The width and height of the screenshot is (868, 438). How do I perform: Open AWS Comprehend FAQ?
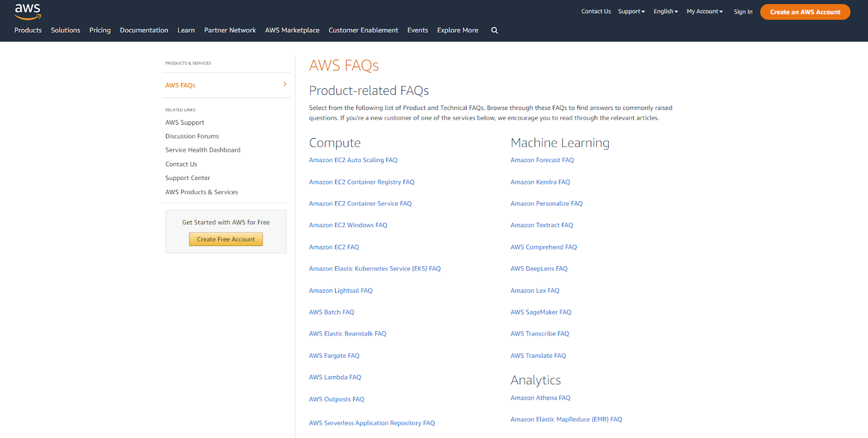coord(544,247)
